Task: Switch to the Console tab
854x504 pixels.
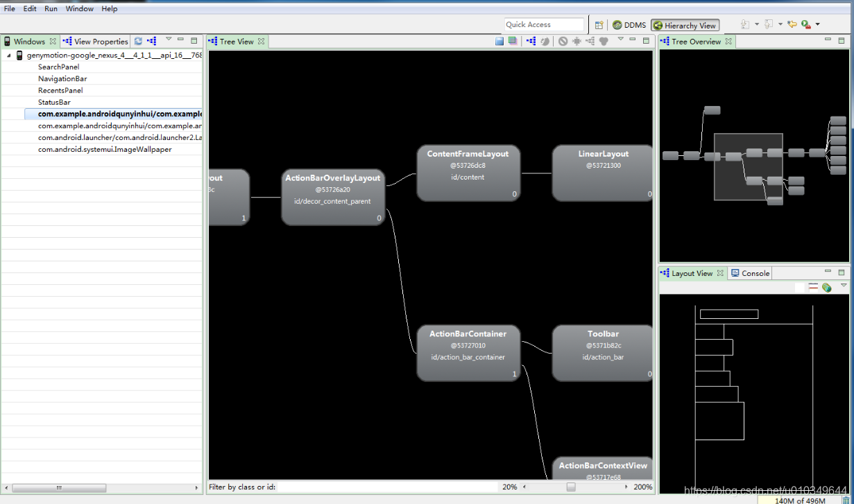Action: pyautogui.click(x=750, y=273)
